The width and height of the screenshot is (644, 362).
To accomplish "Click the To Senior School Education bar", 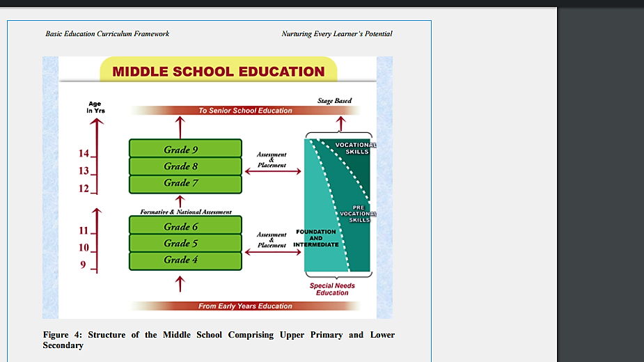I will click(245, 111).
